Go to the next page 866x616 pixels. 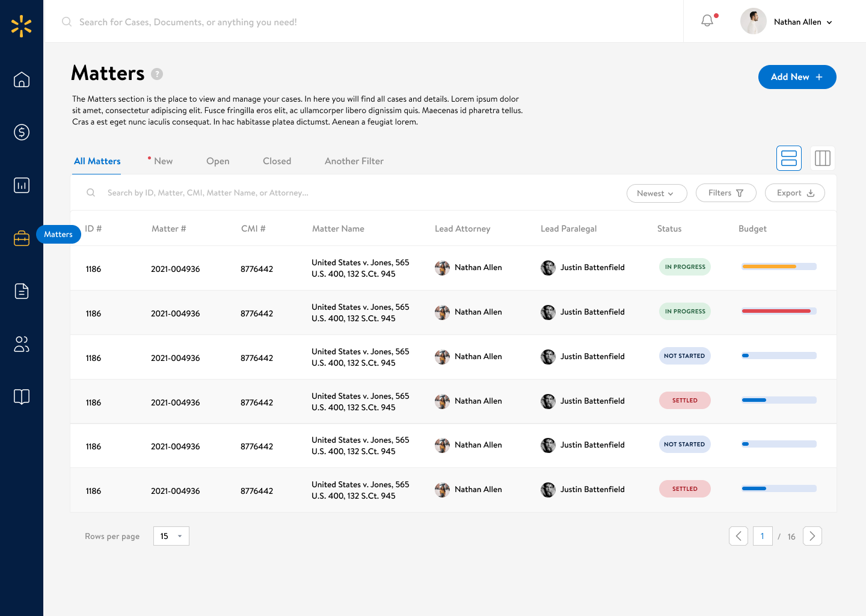pyautogui.click(x=812, y=536)
